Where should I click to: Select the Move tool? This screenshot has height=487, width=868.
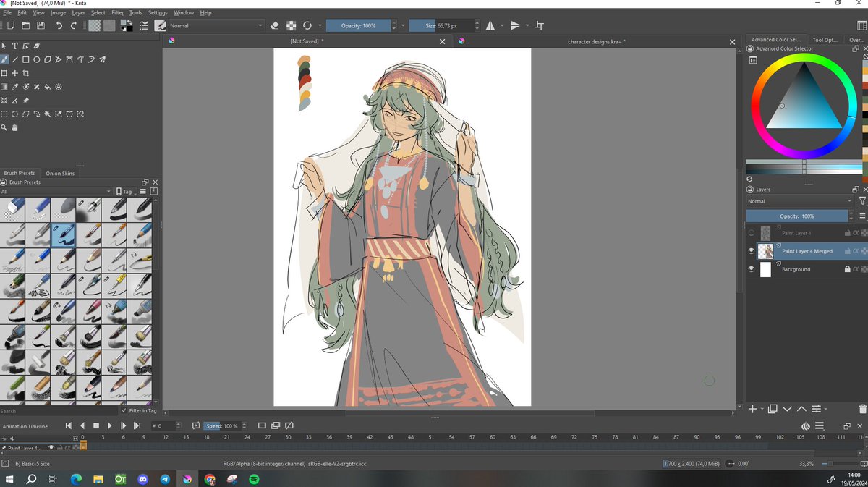14,73
